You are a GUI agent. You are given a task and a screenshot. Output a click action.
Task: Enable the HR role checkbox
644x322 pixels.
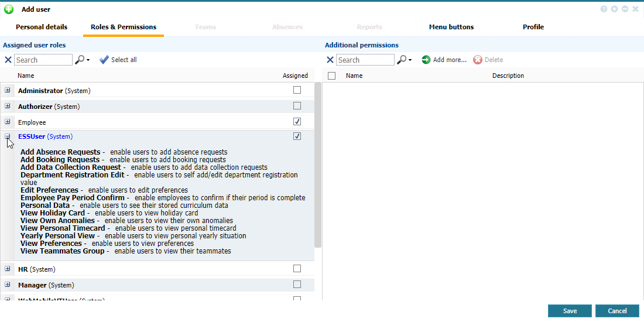point(297,269)
